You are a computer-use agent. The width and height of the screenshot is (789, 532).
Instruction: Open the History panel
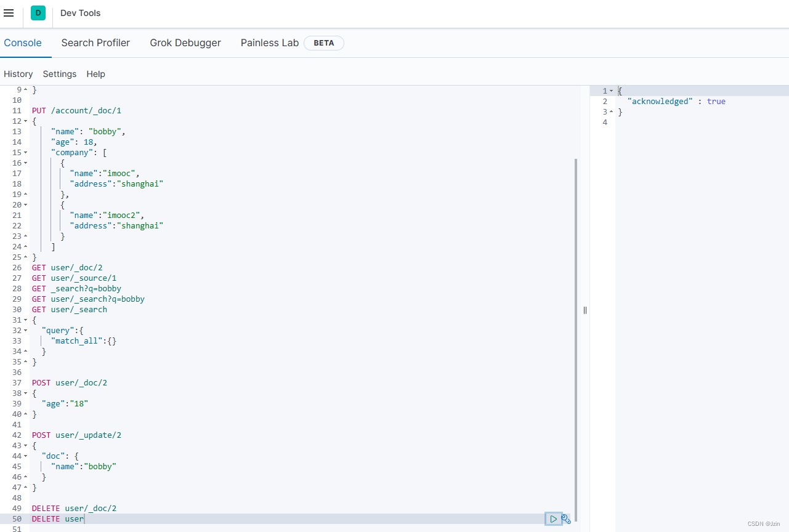pyautogui.click(x=18, y=74)
